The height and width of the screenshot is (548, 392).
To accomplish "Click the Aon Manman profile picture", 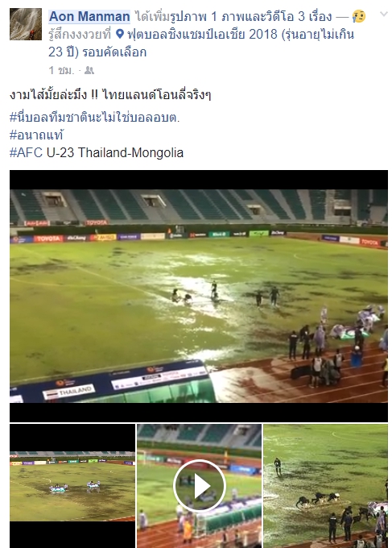I will pyautogui.click(x=26, y=24).
